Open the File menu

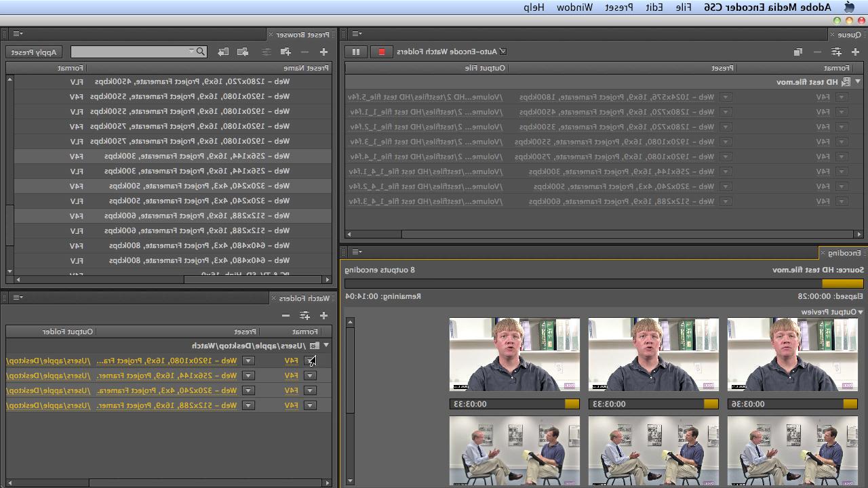tap(684, 7)
